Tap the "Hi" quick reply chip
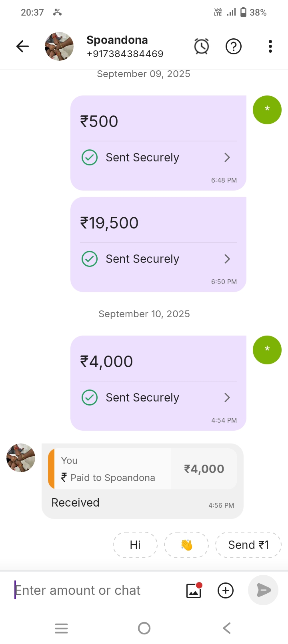Screen dimensions: 288x644 [x=135, y=545]
